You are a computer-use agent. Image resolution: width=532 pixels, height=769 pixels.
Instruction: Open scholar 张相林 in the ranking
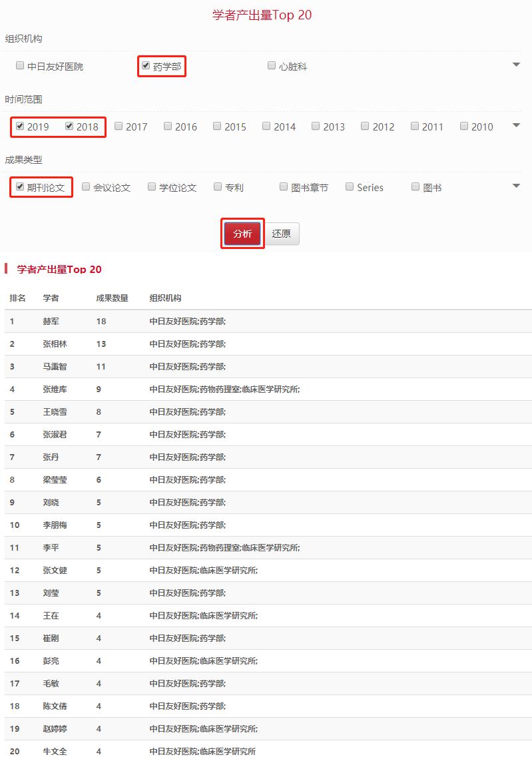click(55, 344)
